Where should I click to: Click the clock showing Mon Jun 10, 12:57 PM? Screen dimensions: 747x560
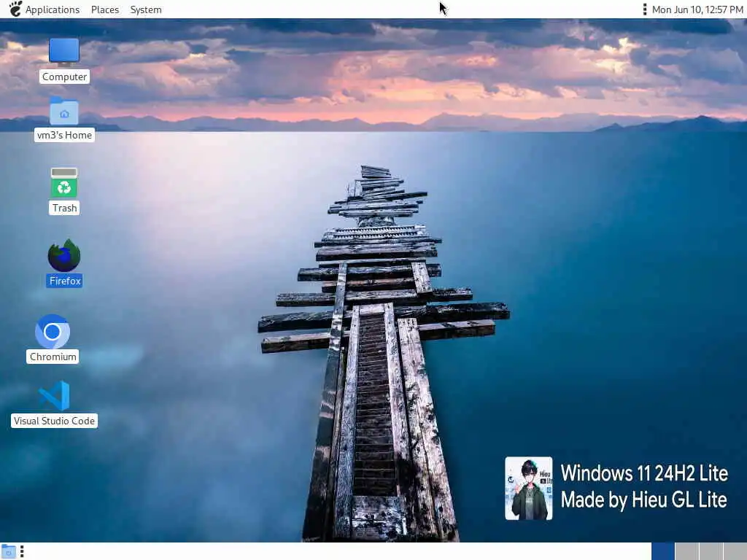coord(697,9)
